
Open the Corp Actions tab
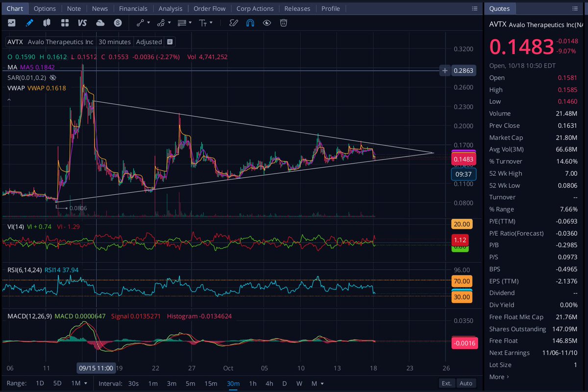click(255, 8)
